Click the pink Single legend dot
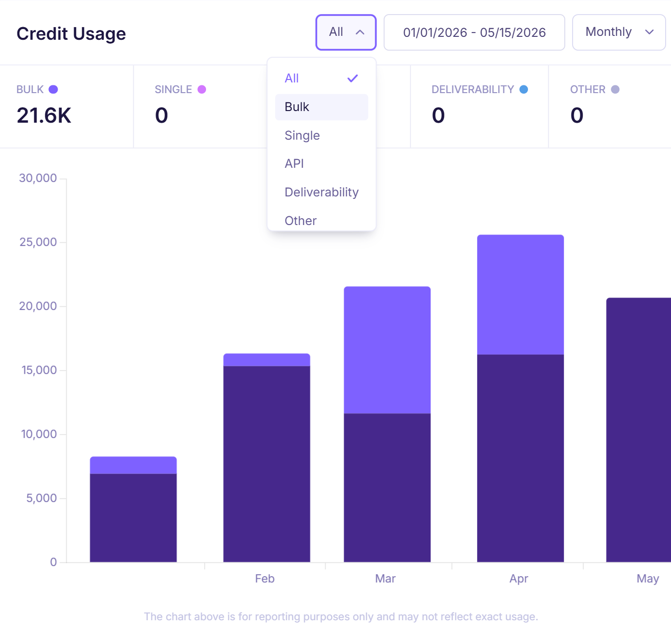 click(202, 89)
